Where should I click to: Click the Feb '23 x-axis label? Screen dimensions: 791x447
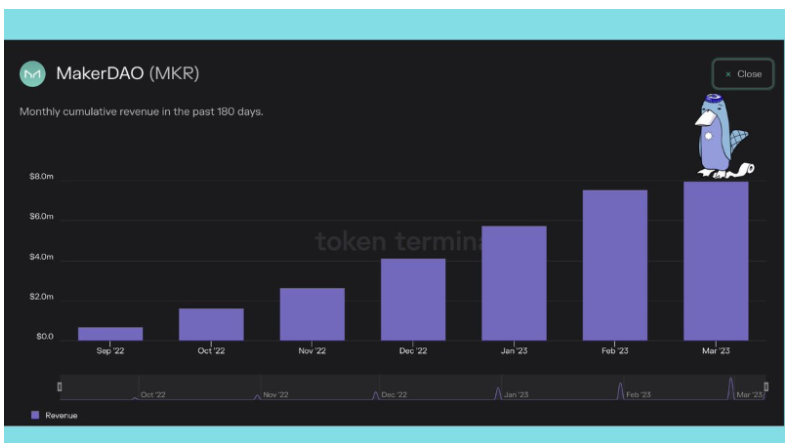615,351
